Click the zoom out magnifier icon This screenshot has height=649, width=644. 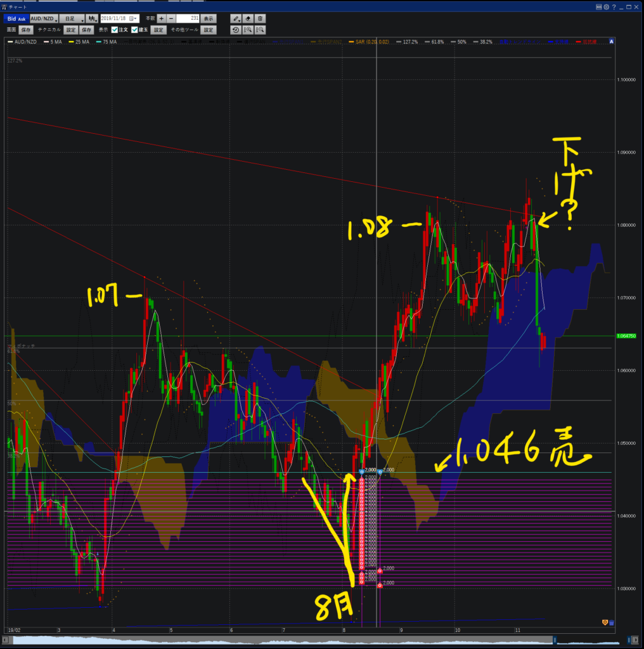pos(261,30)
